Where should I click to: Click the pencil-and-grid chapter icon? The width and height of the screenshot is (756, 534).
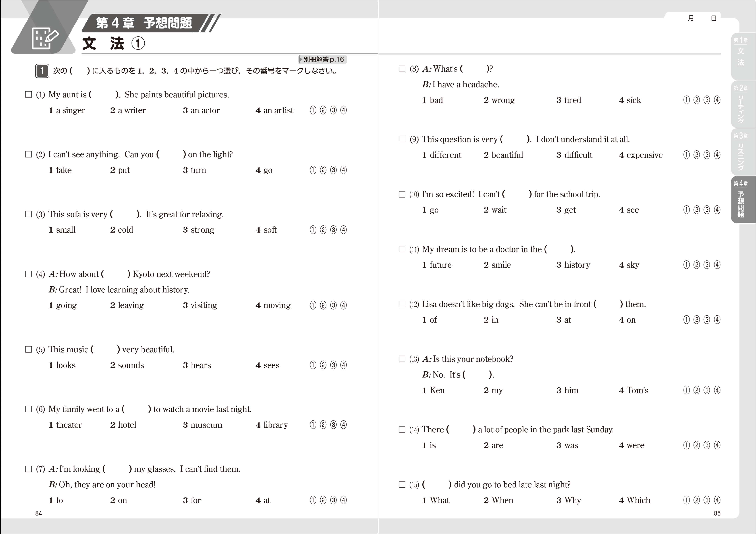(x=45, y=39)
